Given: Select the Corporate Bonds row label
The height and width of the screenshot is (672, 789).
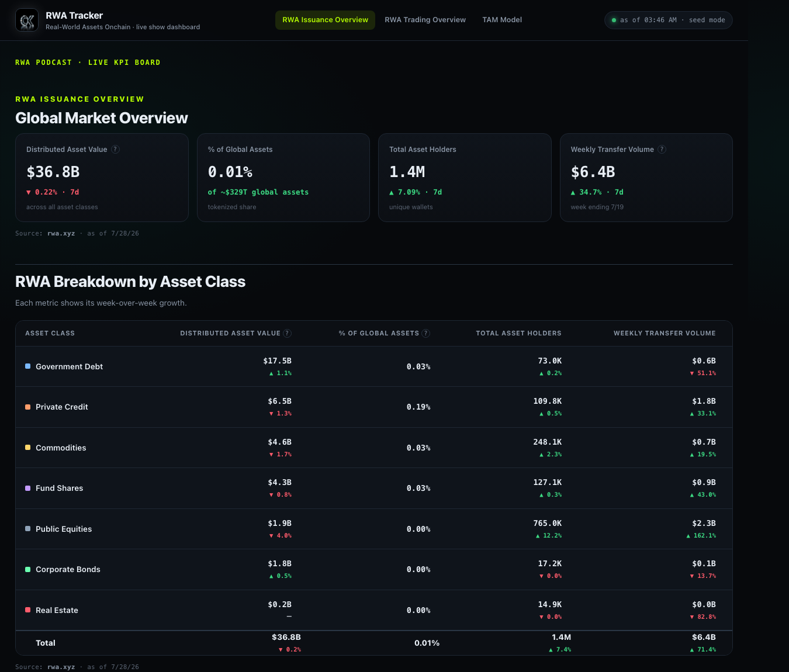Looking at the screenshot, I should click(68, 569).
